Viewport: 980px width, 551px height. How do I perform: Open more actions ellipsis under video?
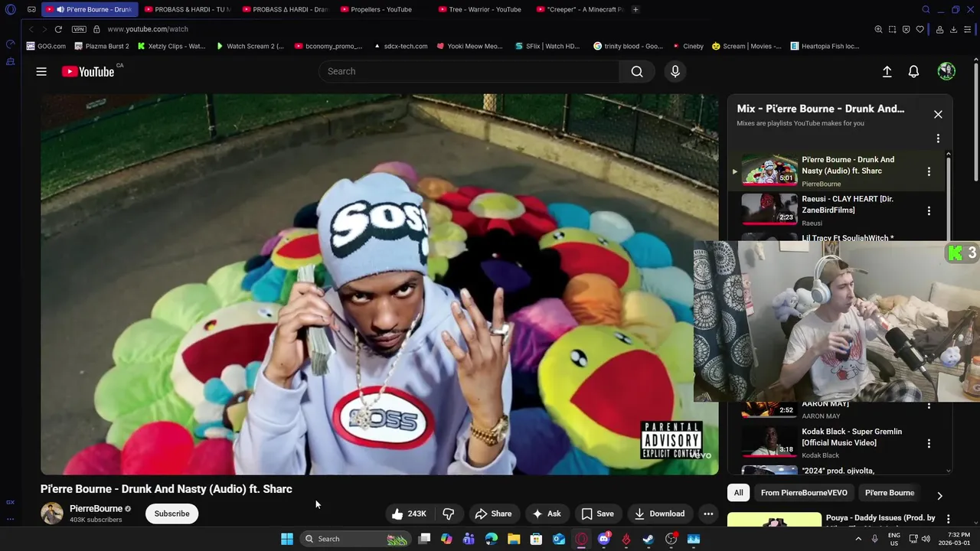pos(708,514)
